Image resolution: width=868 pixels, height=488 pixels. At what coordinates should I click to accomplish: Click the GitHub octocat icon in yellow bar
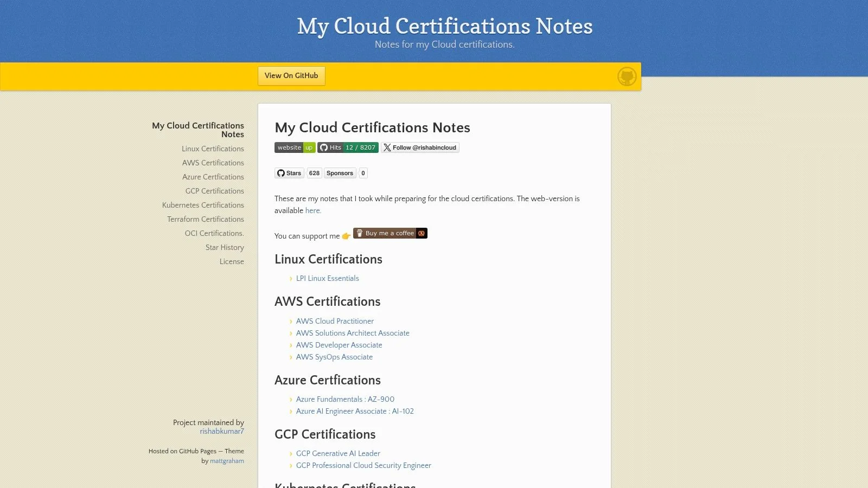pyautogui.click(x=627, y=76)
